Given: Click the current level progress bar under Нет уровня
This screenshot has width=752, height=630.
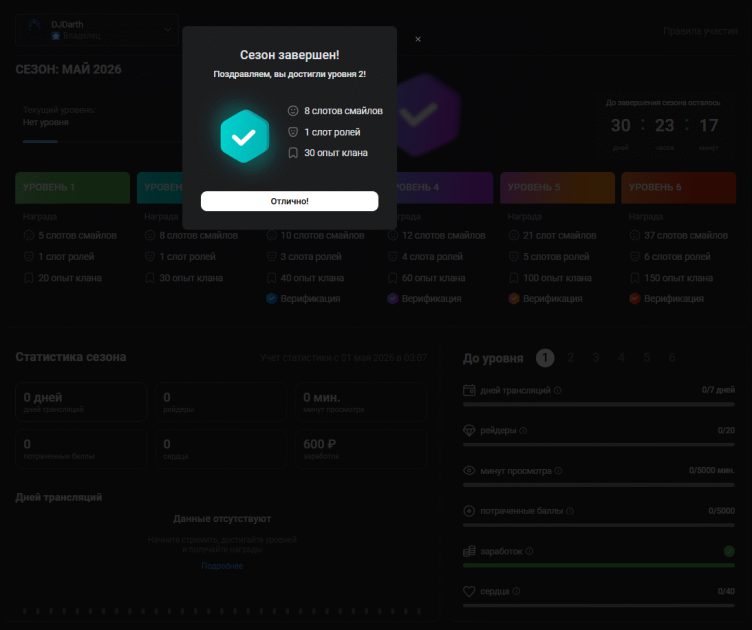Looking at the screenshot, I should [x=103, y=141].
